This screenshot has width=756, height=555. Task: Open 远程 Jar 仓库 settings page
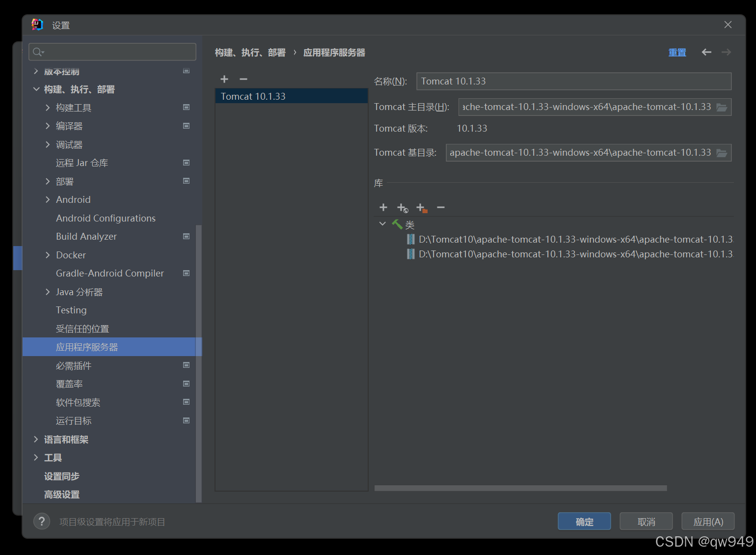click(x=82, y=163)
